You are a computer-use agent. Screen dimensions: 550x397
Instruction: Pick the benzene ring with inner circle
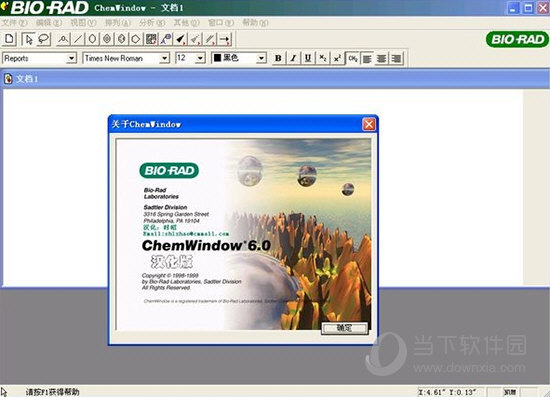(x=107, y=39)
